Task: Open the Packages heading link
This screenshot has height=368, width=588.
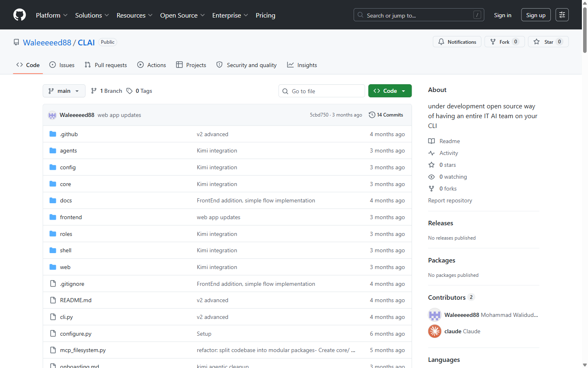Action: (x=441, y=260)
